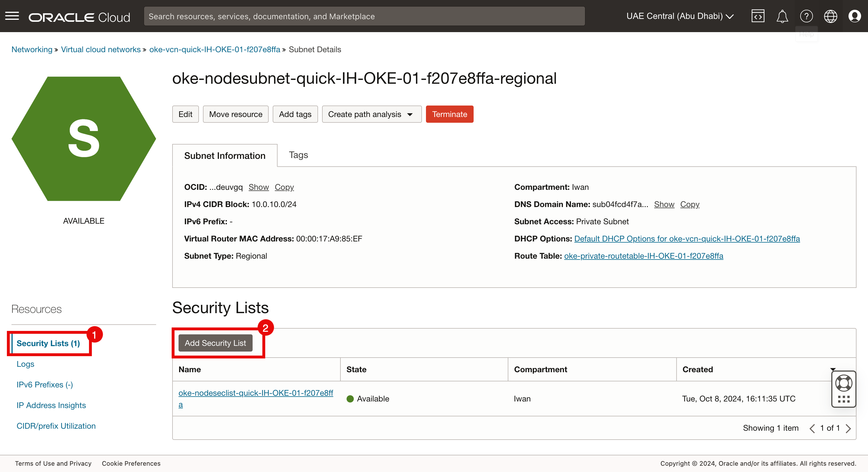The width and height of the screenshot is (868, 472).
Task: Select Logs in the Resources menu
Action: 25,364
